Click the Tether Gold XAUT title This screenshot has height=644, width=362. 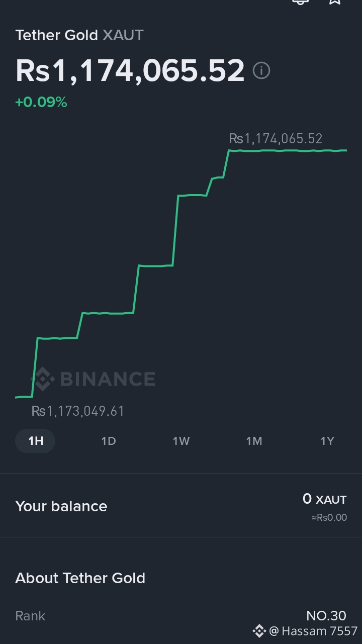(x=79, y=35)
